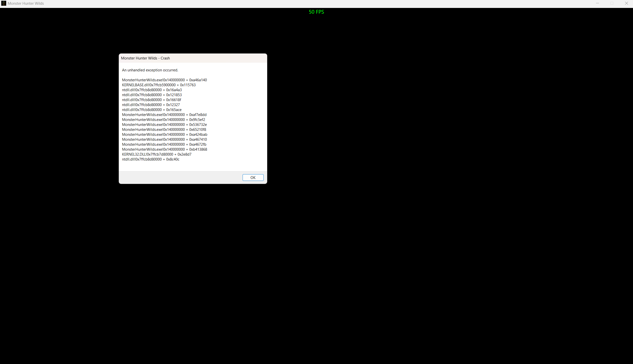This screenshot has width=633, height=364.
Task: Click the stack line ending 0x536732e
Action: pos(164,124)
